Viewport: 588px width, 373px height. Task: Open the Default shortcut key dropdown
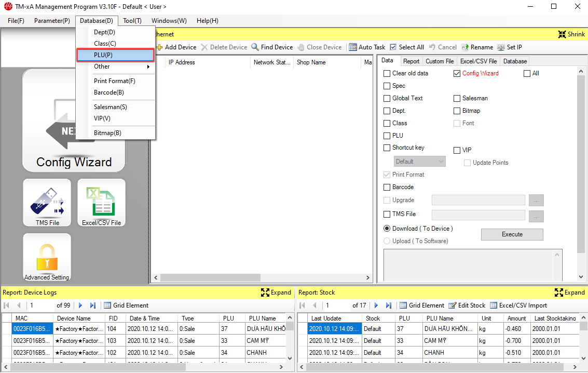click(420, 162)
